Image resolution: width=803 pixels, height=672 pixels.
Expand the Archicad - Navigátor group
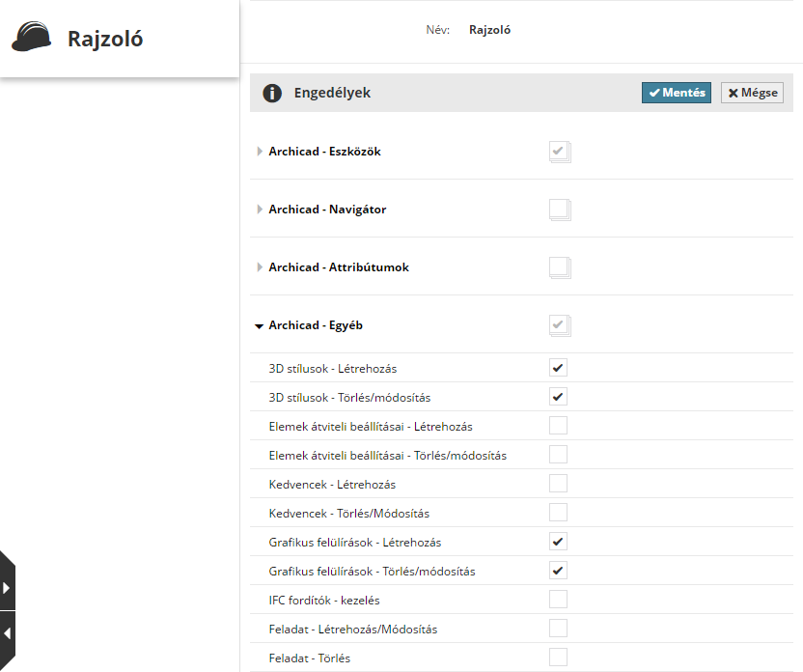pyautogui.click(x=260, y=210)
